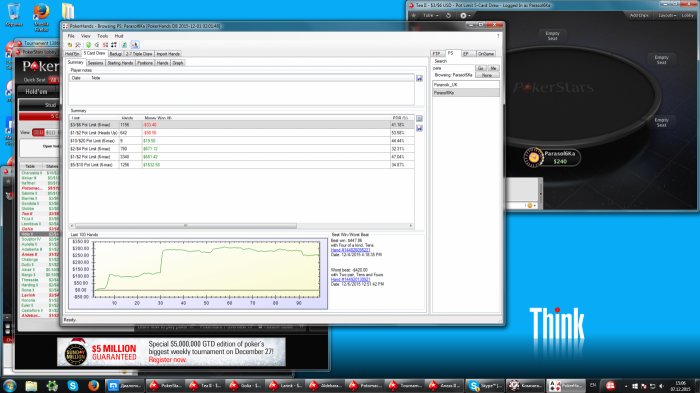Click the player search input field
Viewport: 700px width, 393px height.
pos(453,68)
